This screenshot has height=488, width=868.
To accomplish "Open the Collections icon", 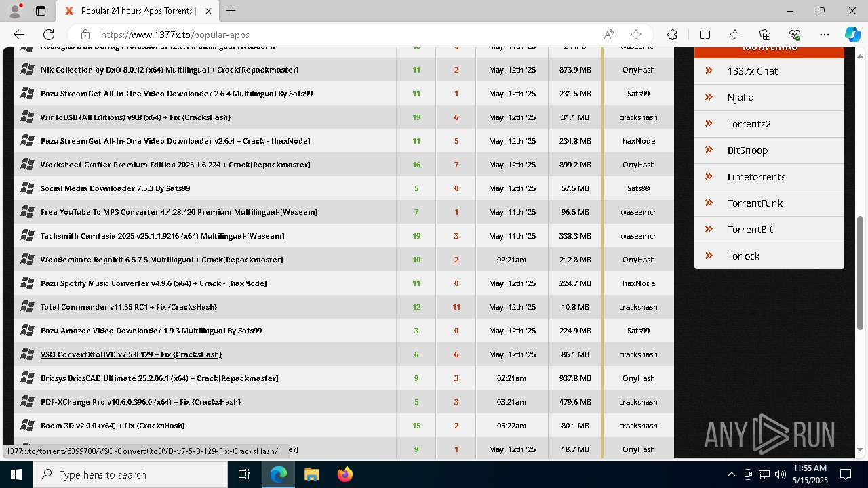I will (765, 35).
